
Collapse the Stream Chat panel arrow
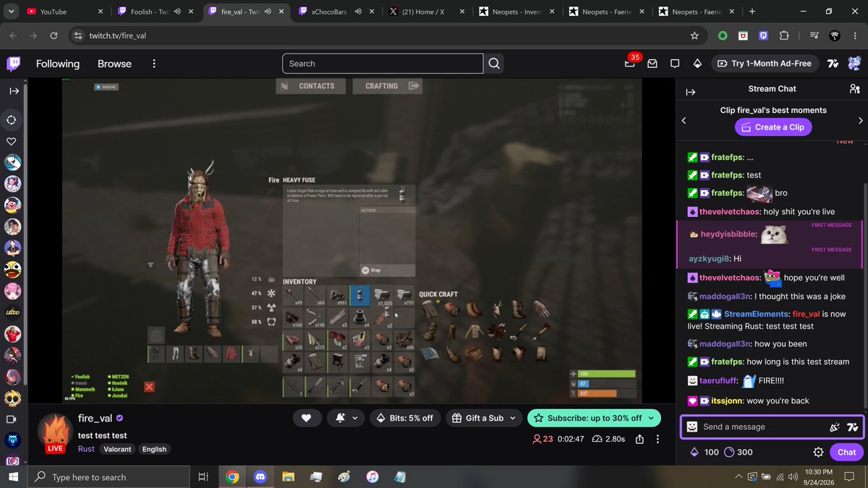[690, 92]
